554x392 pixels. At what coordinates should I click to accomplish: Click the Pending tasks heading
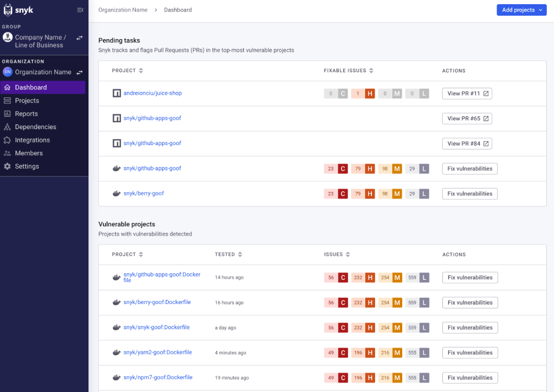pyautogui.click(x=119, y=41)
